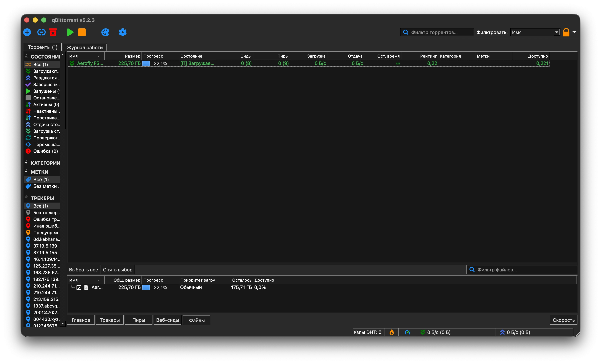Filter by Остановлены status
The width and height of the screenshot is (601, 364).
(x=42, y=98)
